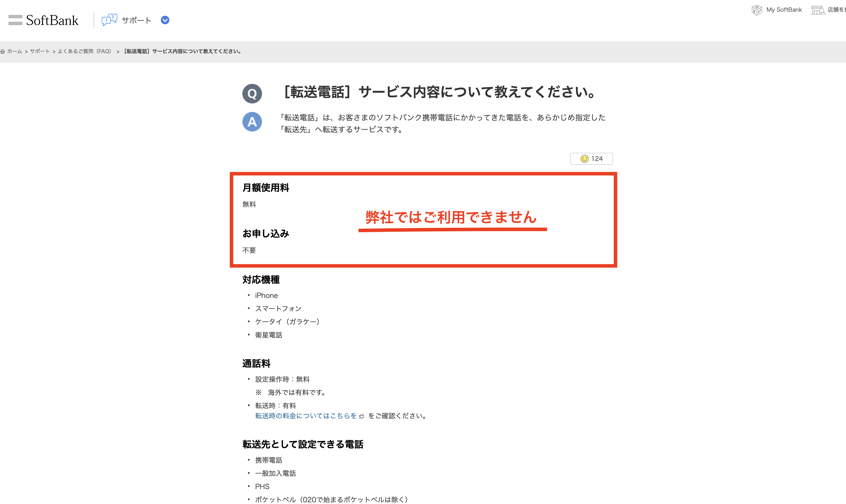Select the 月額使用料 heading
Viewport: 846px width, 504px height.
[266, 188]
